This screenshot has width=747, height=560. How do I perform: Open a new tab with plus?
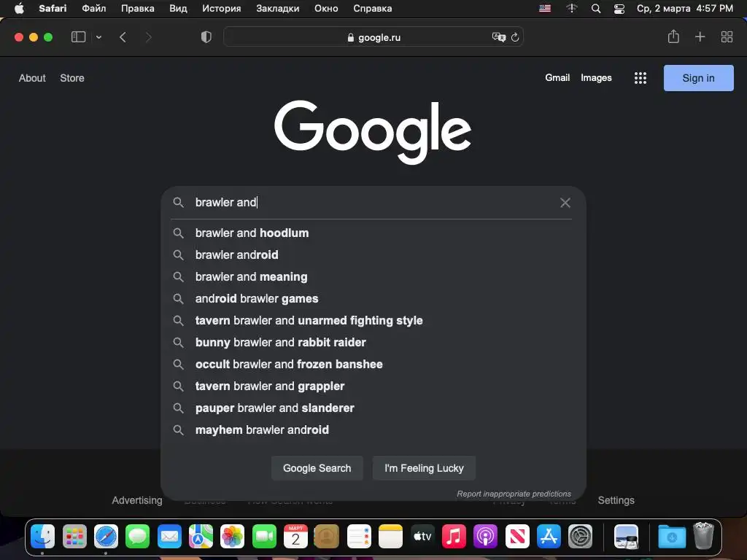point(700,36)
